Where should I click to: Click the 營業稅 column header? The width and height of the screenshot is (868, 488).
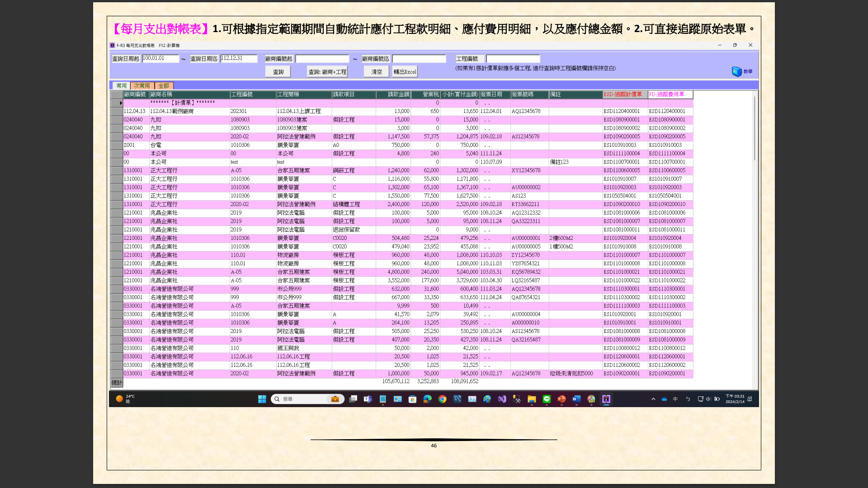point(425,94)
